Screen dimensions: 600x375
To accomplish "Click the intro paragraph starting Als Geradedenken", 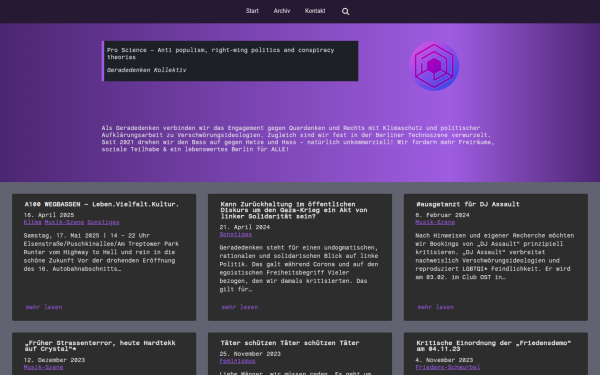I will pos(298,139).
